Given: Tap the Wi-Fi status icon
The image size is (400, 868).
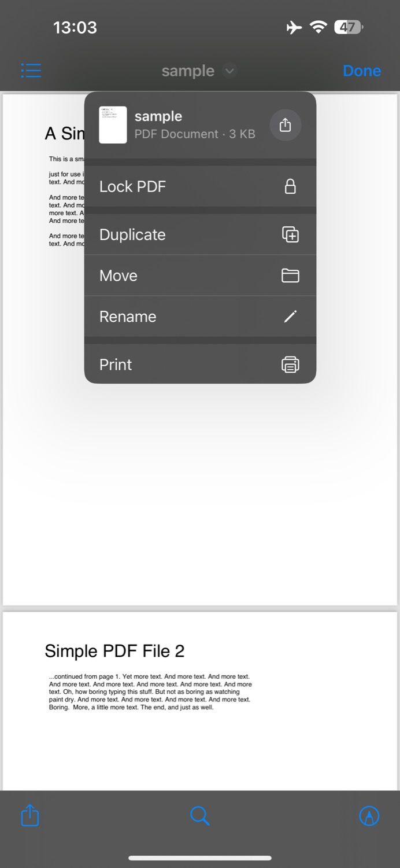Looking at the screenshot, I should [318, 27].
